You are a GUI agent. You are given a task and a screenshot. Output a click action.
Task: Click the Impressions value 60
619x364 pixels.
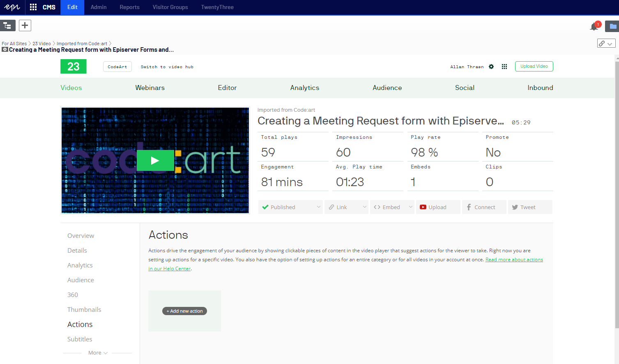(x=343, y=152)
